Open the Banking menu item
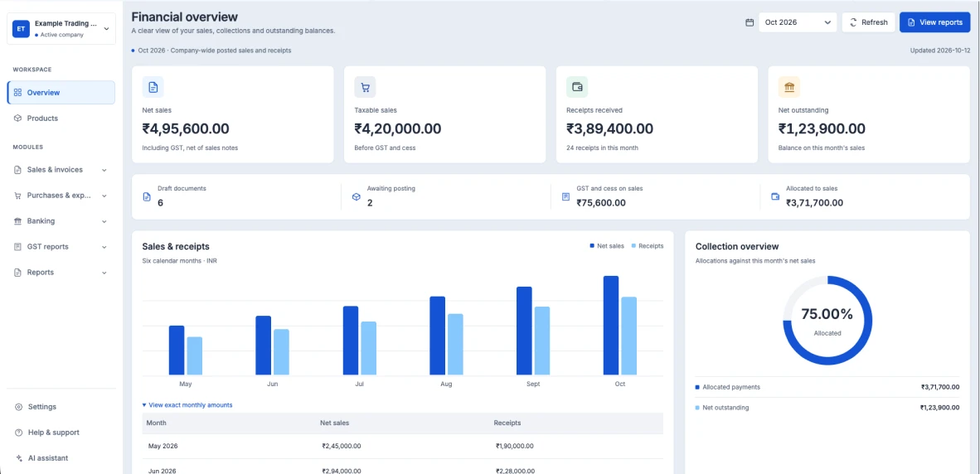This screenshot has height=474, width=980. point(61,221)
